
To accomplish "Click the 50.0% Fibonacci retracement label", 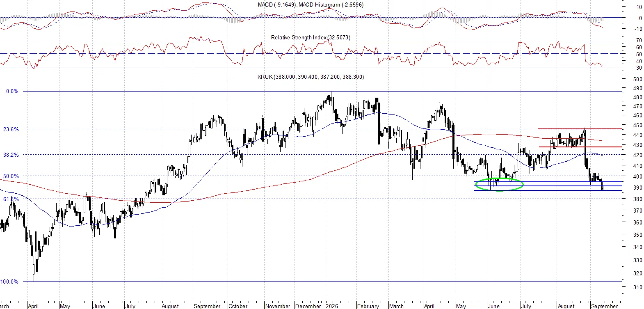I will [11, 176].
